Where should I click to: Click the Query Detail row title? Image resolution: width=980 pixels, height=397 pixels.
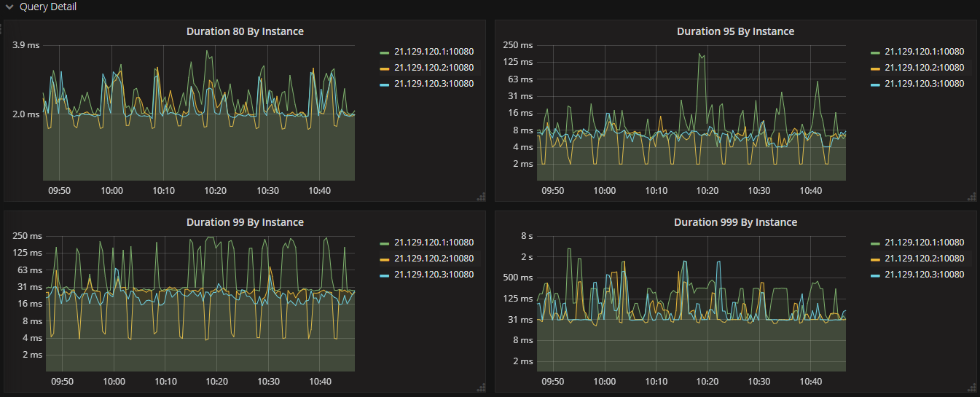(x=48, y=7)
